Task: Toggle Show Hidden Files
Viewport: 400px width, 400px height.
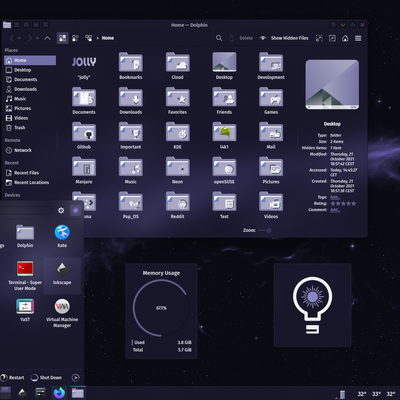Action: click(284, 38)
